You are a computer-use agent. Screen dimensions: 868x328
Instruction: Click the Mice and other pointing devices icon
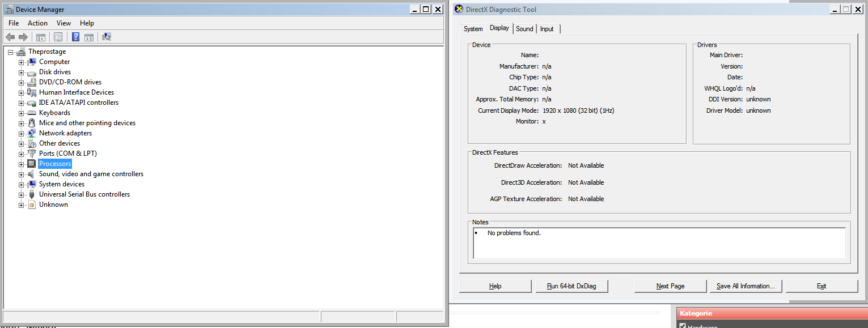tap(32, 123)
